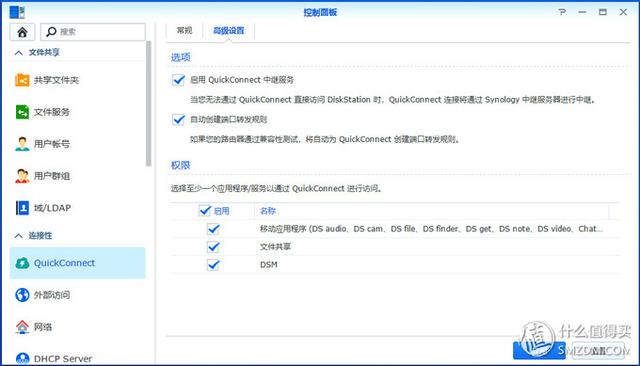
Task: Maximize the Control Panel window
Action: [x=603, y=12]
